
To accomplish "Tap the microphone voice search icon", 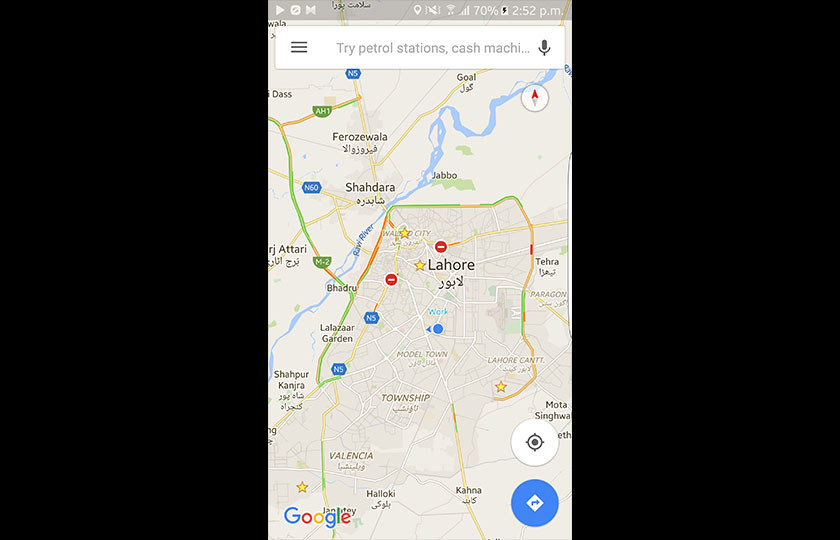I will coord(544,48).
